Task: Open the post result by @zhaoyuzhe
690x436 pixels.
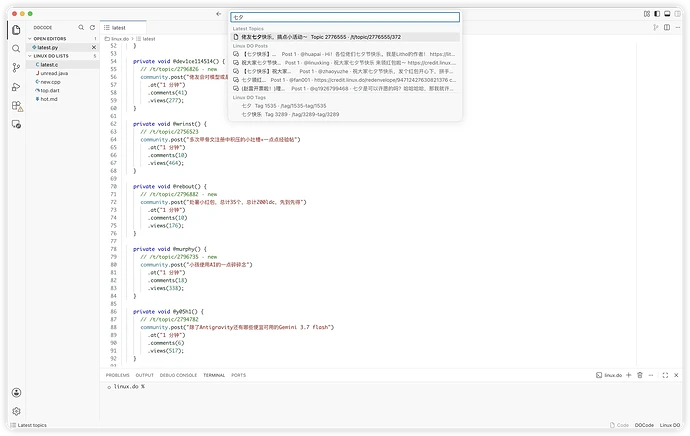Action: (x=345, y=71)
